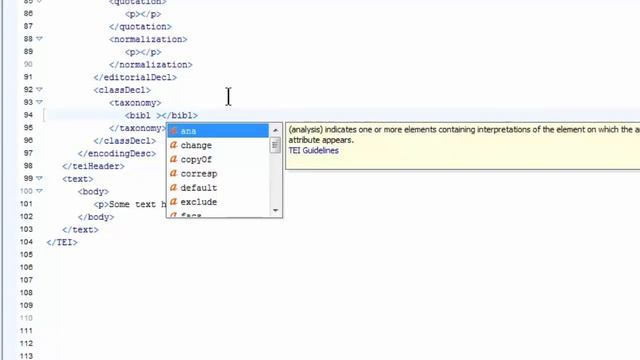Screen dimensions: 640x360
Task: Collapse the text element fold on line 99
Action: coord(39,178)
